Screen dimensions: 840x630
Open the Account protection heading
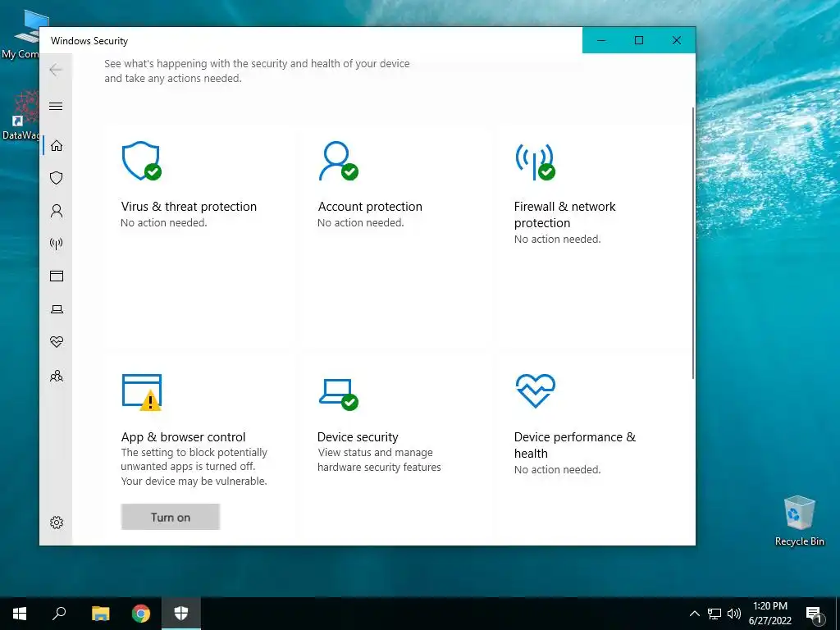pos(370,207)
